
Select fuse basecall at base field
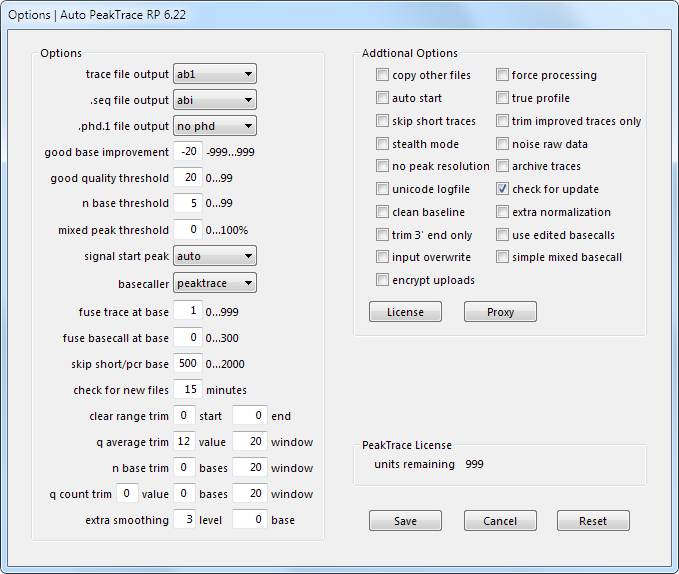[x=188, y=337]
